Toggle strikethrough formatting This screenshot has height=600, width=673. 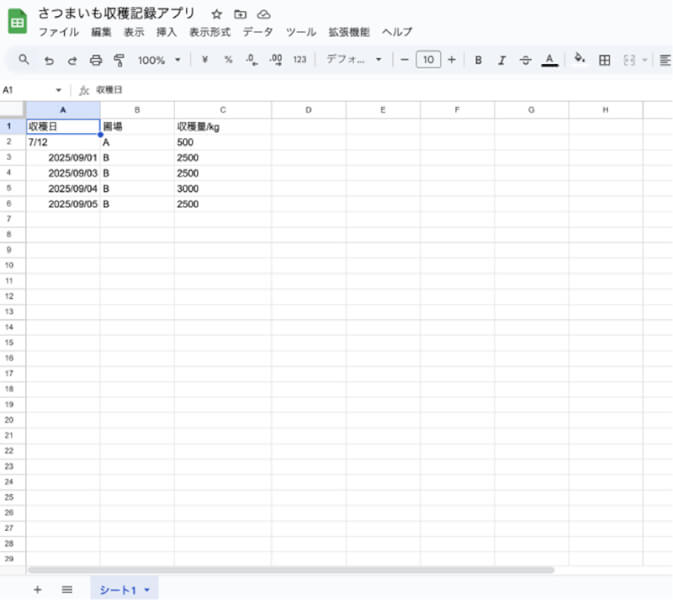coord(525,60)
